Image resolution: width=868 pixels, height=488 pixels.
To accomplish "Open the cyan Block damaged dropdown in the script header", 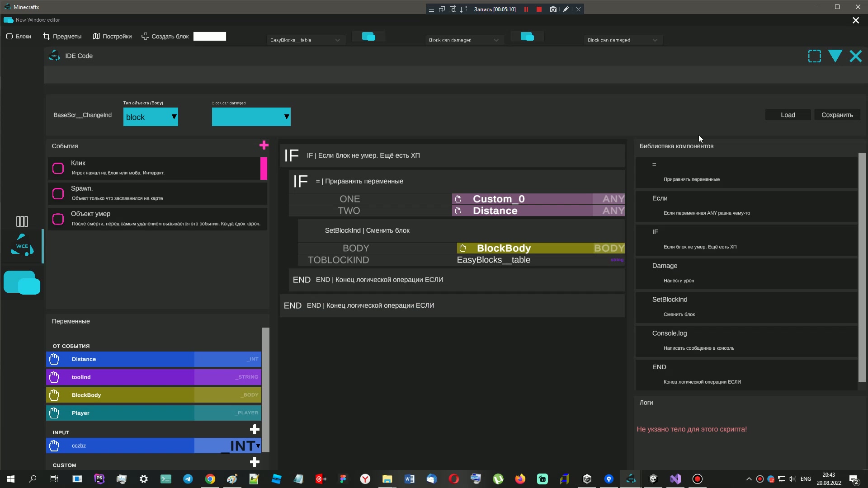I will [x=251, y=117].
